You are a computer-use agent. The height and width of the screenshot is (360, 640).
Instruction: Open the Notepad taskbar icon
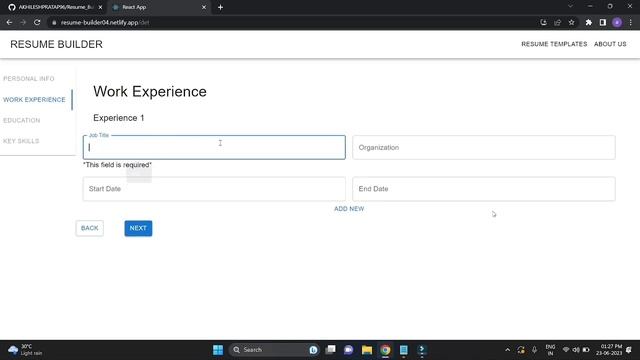[403, 350]
